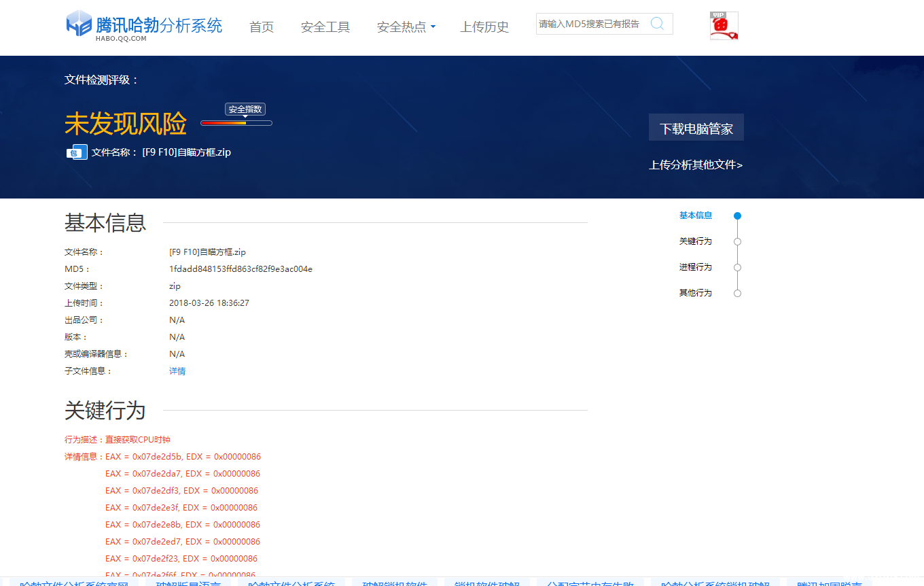Screen dimensions: 924x586
Task: Click the row EAX = 0x07de2ed7
Action: pyautogui.click(x=183, y=542)
